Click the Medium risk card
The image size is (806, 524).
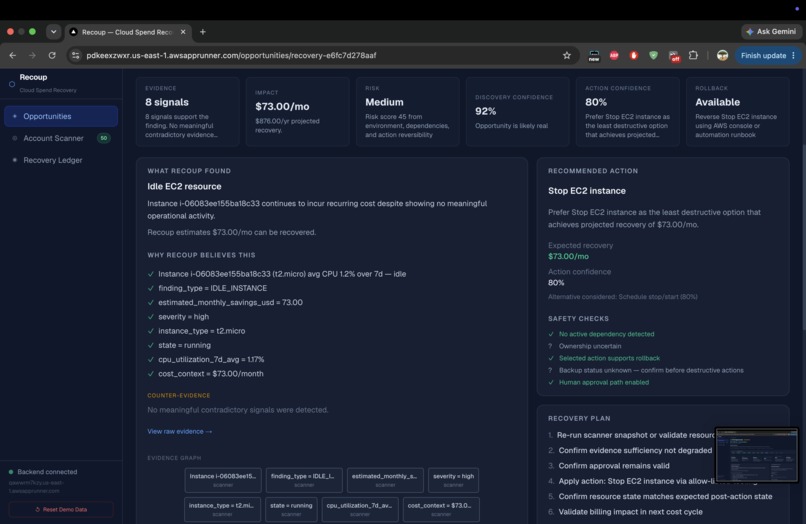coord(408,112)
